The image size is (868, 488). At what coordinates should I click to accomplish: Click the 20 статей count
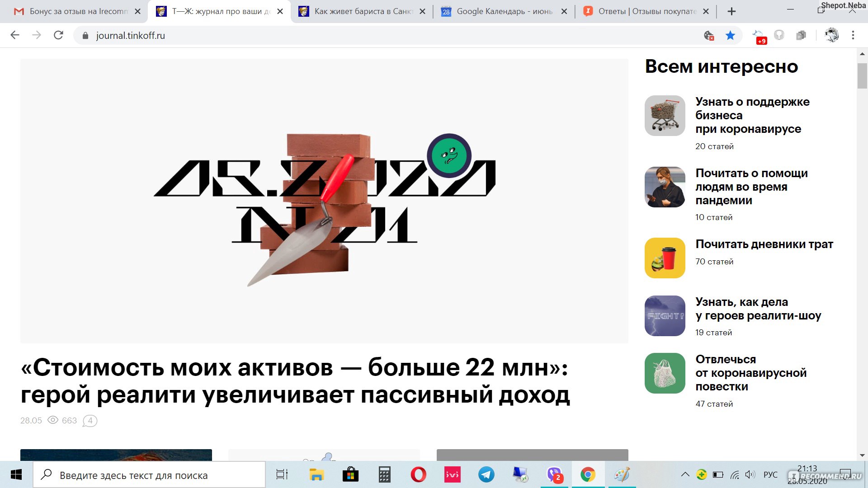click(x=714, y=146)
